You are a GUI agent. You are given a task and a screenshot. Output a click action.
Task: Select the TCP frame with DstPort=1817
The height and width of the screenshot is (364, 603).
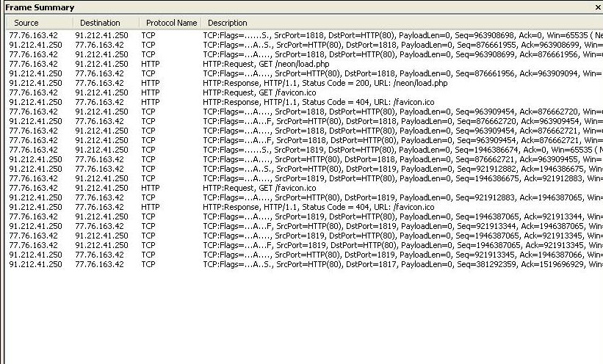coord(331,264)
